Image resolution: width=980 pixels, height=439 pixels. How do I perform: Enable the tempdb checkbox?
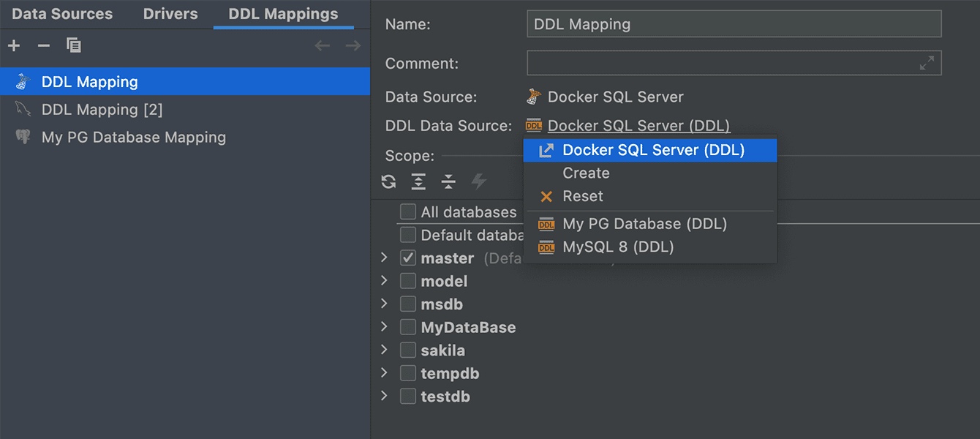coord(408,373)
